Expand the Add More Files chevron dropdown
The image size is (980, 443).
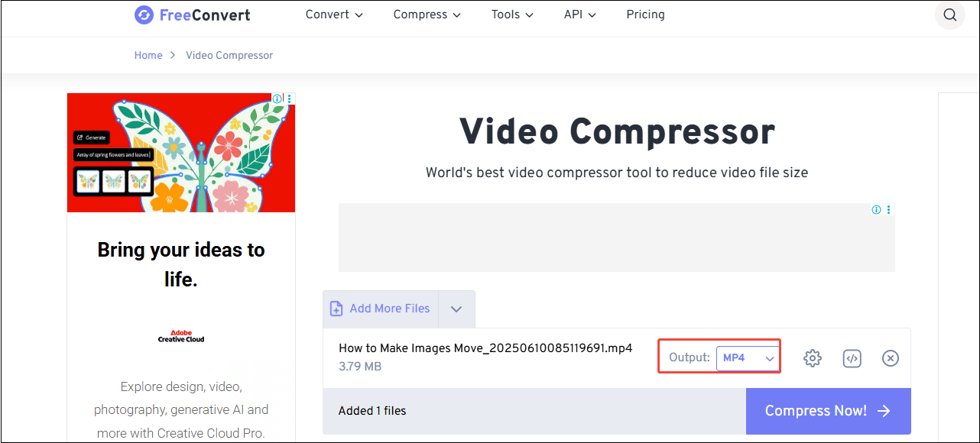point(456,308)
